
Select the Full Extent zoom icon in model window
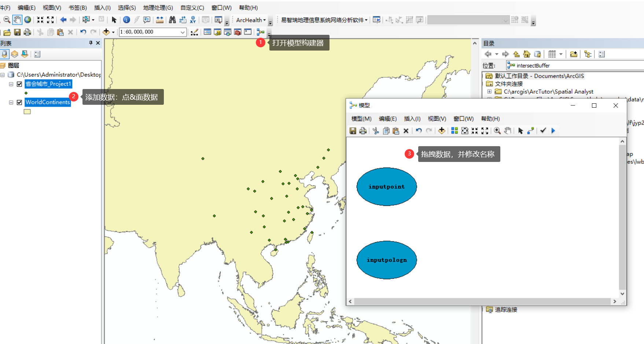pyautogui.click(x=485, y=131)
